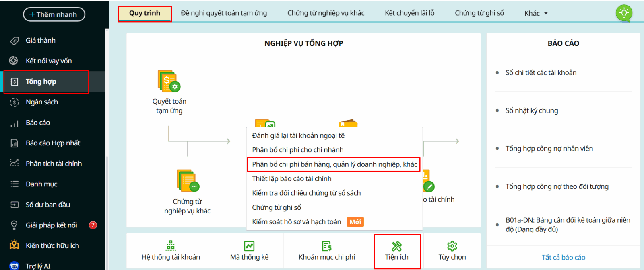This screenshot has width=644, height=270.
Task: Choose Phân bổ chi phí cho chi nhánh
Action: [x=334, y=150]
